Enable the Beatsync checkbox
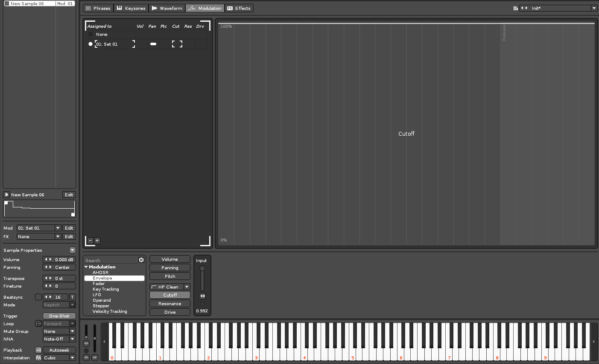 pos(38,297)
